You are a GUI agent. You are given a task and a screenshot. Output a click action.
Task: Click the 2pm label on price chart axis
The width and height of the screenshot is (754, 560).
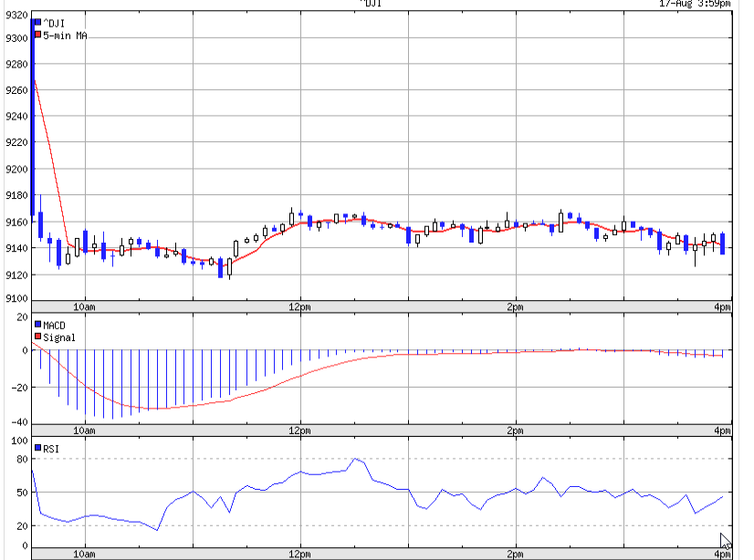tap(515, 306)
